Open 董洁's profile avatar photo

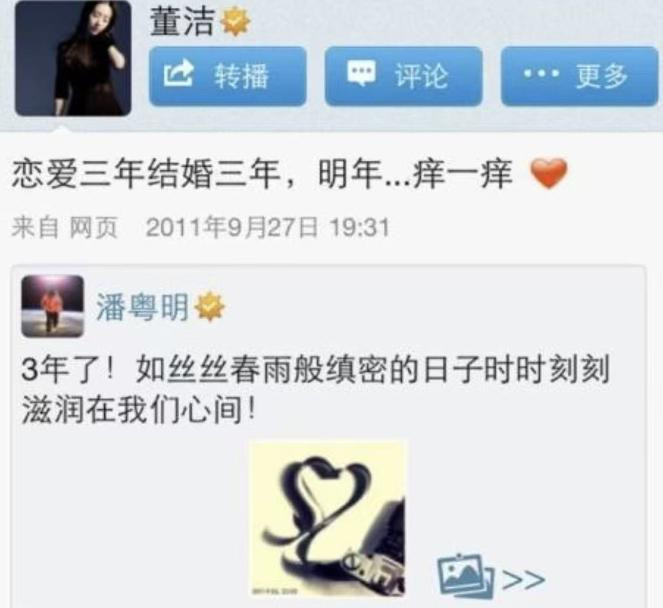(x=73, y=59)
